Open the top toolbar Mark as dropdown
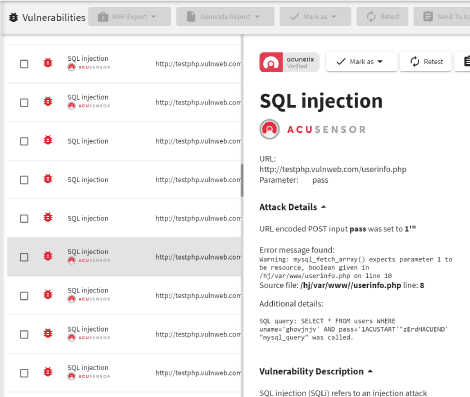The image size is (470, 397). tap(315, 17)
